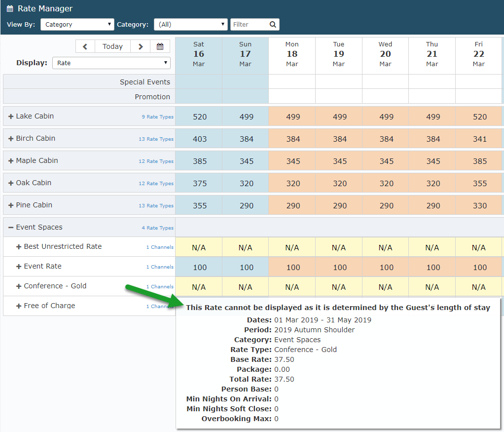
Task: Click Birch Cabin rate 341 on Fri 22
Action: click(x=478, y=139)
